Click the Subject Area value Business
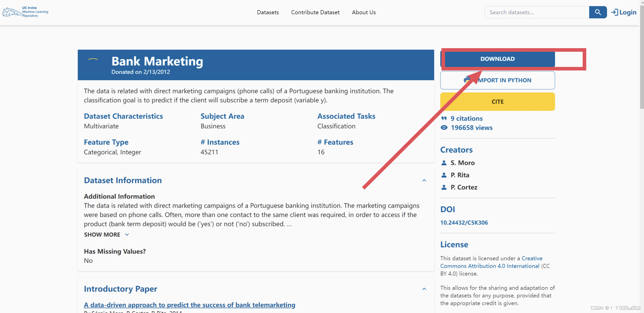Screen dimensions: 644x313 coord(213,126)
